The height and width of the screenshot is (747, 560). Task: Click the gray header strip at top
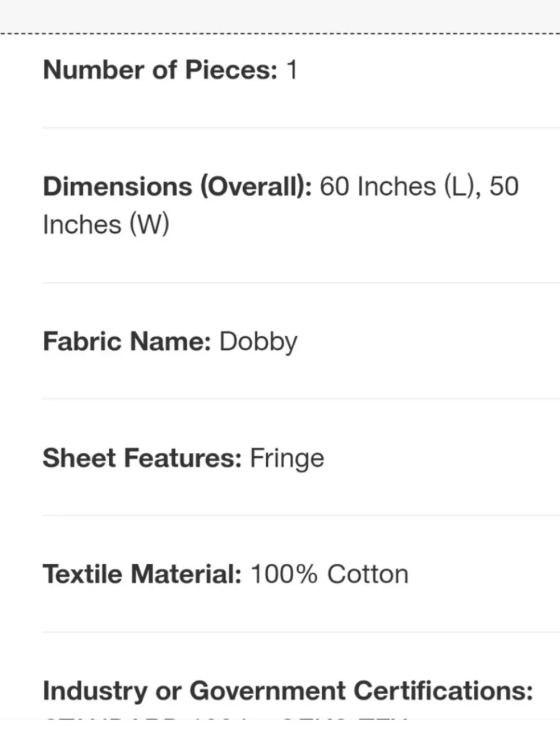[x=280, y=16]
